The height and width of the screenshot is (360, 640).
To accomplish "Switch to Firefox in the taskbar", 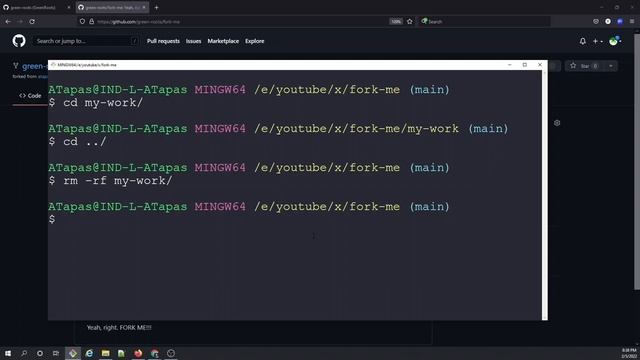I will click(x=138, y=353).
